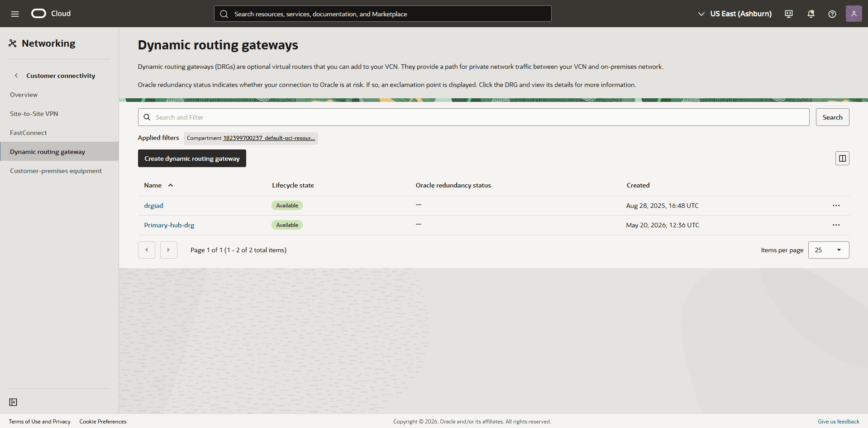The image size is (868, 428).
Task: Open the Primary-hub-drg gateway link
Action: click(x=169, y=225)
